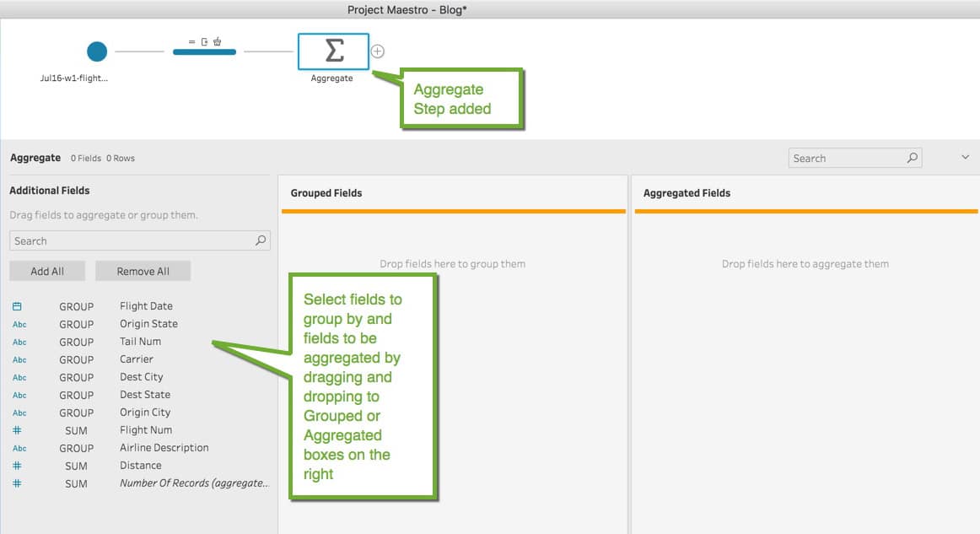Click the 0 Rows count

pyautogui.click(x=121, y=159)
